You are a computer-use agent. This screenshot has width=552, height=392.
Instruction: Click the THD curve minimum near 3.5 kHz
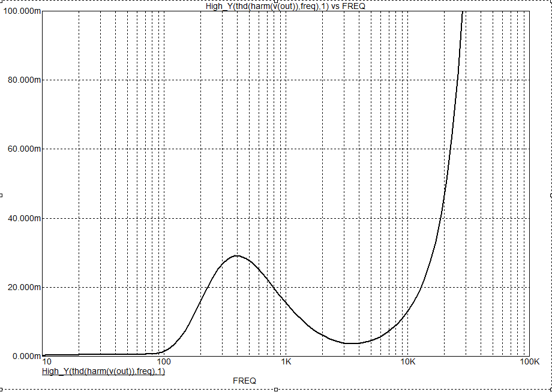(x=352, y=343)
